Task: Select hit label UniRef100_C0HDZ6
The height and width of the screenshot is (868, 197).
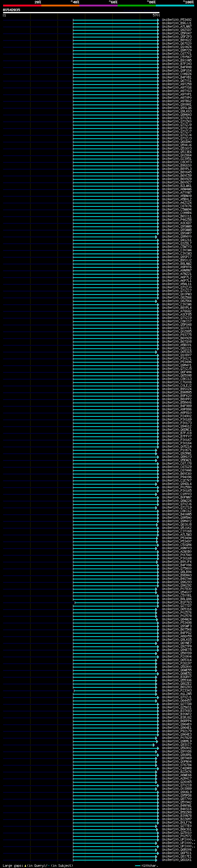Action: 177,74
